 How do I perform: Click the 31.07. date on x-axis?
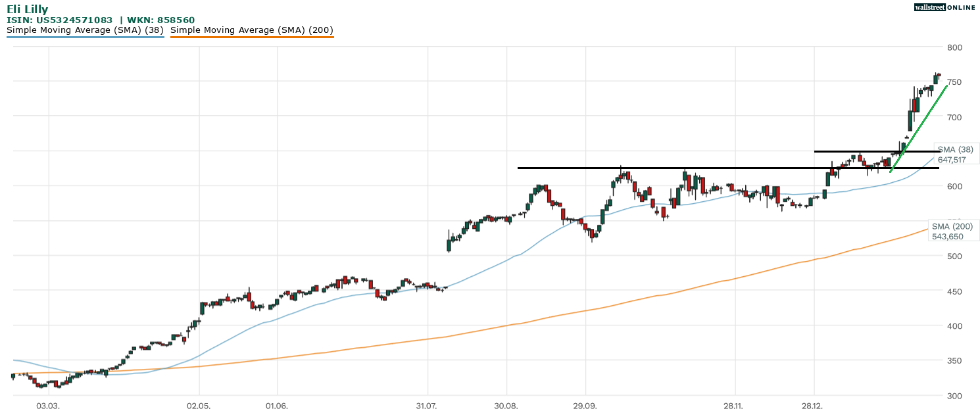pyautogui.click(x=428, y=406)
